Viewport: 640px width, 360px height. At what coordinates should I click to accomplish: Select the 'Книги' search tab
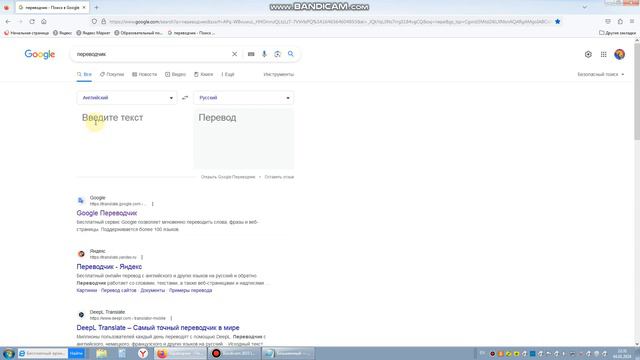(203, 74)
